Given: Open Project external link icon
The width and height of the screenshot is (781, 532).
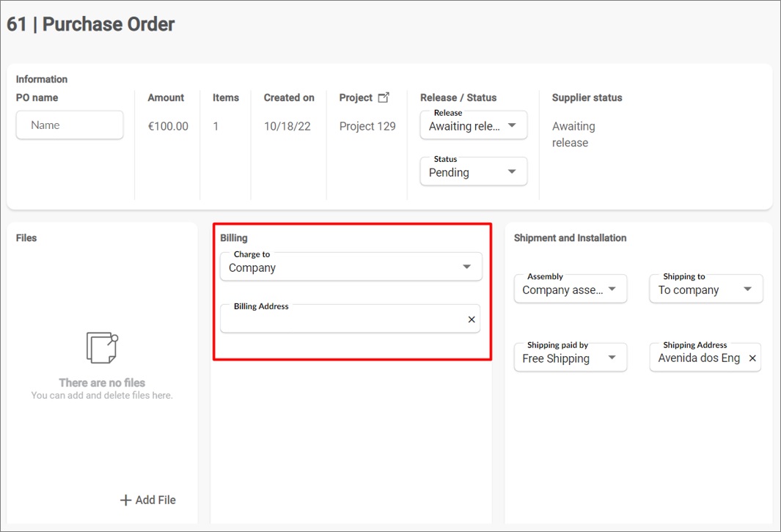Looking at the screenshot, I should [x=384, y=97].
